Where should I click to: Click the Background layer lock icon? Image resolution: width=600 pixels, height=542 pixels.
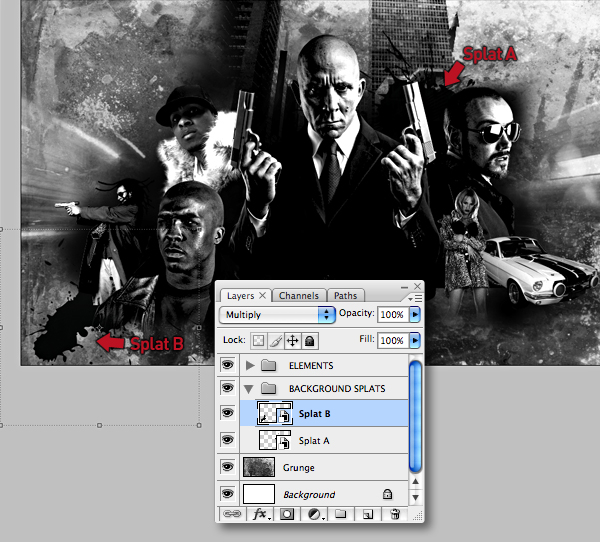coord(387,494)
